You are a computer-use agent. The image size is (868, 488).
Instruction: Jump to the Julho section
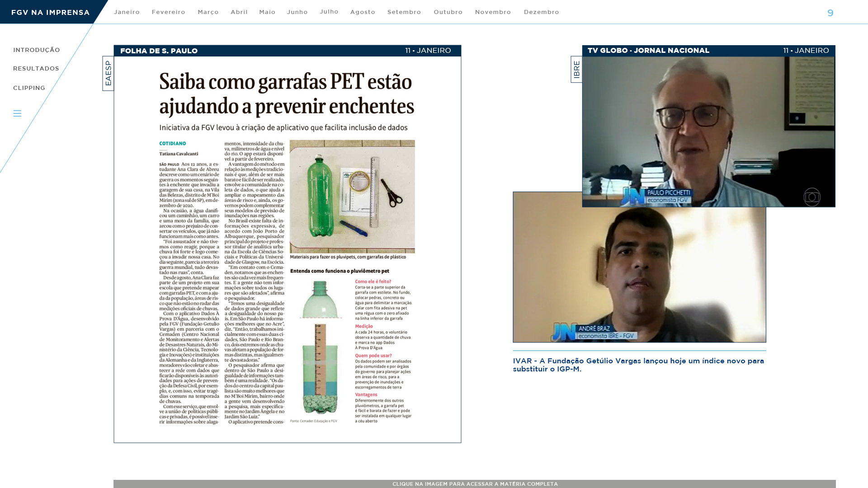(x=329, y=12)
